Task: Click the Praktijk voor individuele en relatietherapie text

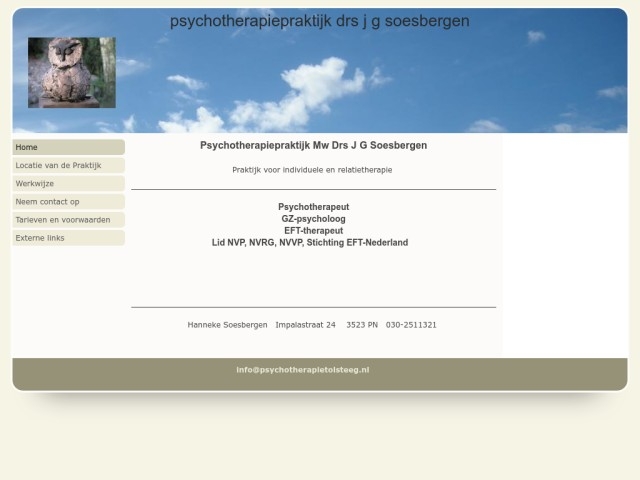Action: (x=312, y=170)
